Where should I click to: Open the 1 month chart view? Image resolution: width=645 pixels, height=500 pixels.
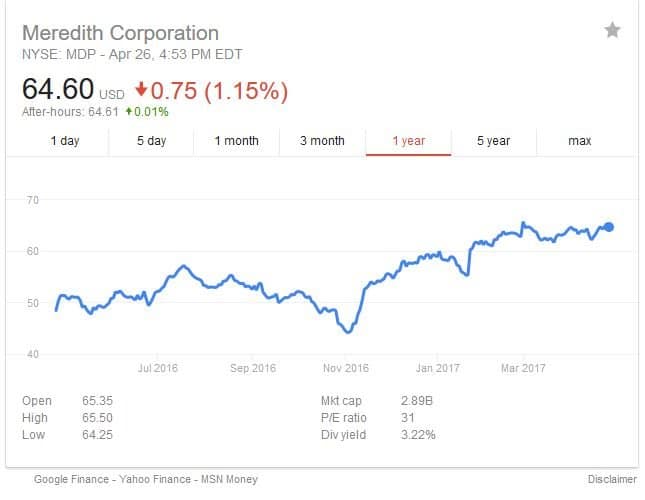point(236,141)
